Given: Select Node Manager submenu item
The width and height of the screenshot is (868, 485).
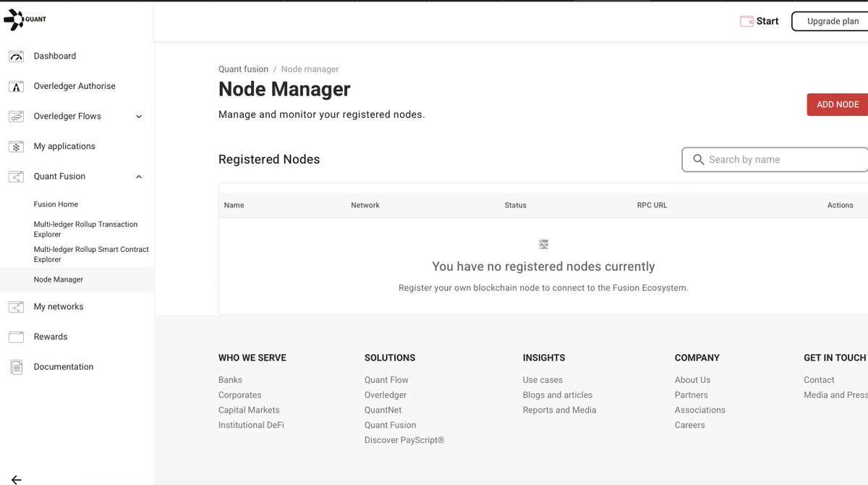Looking at the screenshot, I should point(59,279).
